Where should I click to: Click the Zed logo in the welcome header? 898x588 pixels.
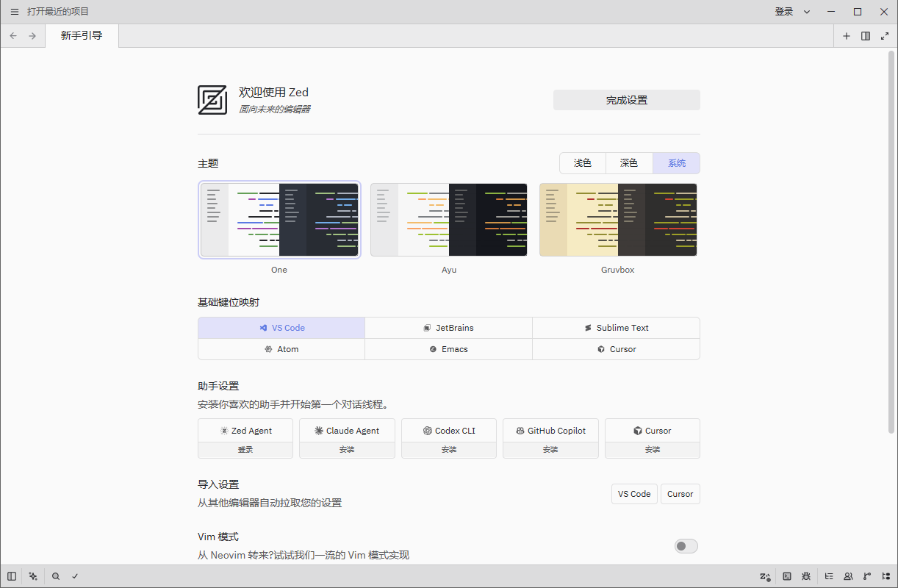pos(212,100)
